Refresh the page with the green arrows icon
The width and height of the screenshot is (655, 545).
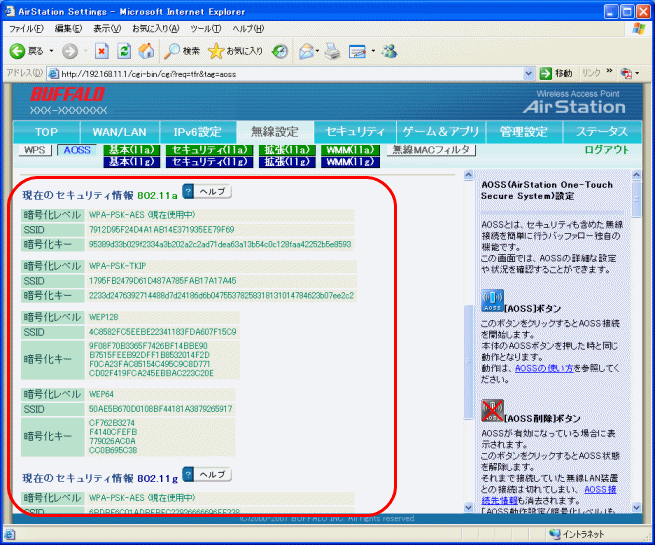(x=124, y=51)
